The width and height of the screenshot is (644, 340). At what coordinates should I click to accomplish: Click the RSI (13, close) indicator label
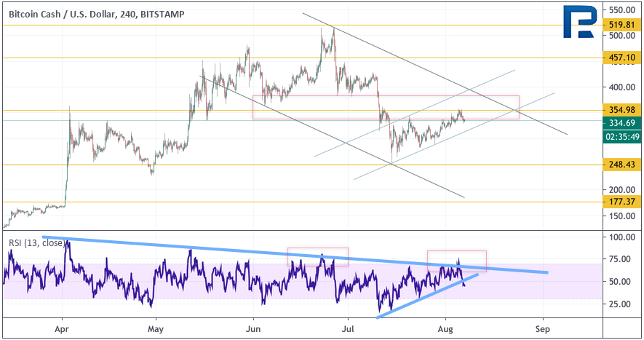coord(36,243)
